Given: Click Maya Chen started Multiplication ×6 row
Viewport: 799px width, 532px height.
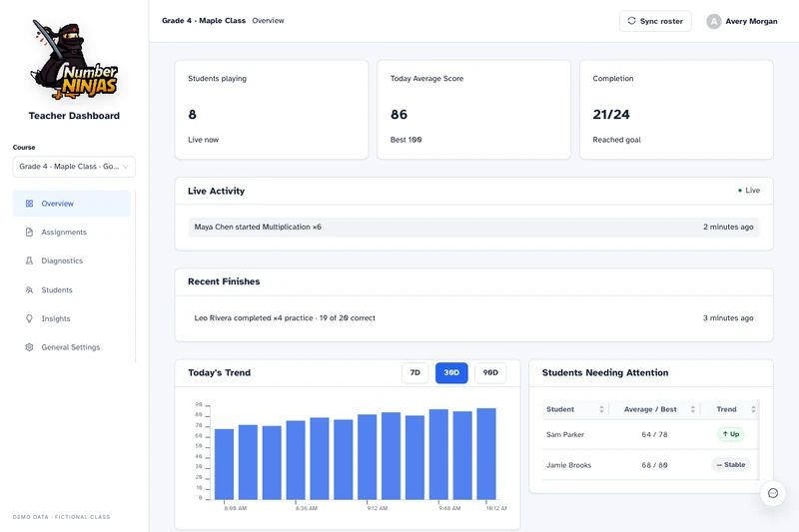Looking at the screenshot, I should click(473, 227).
